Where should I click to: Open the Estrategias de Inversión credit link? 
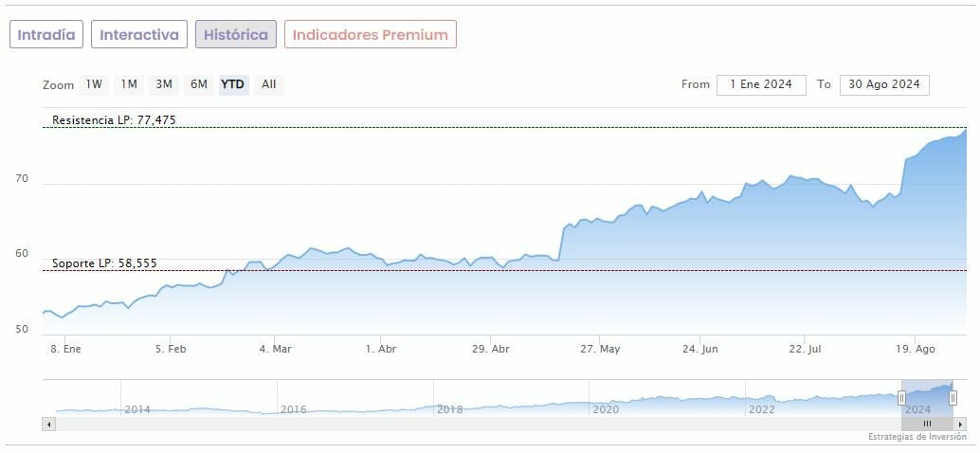tap(916, 437)
